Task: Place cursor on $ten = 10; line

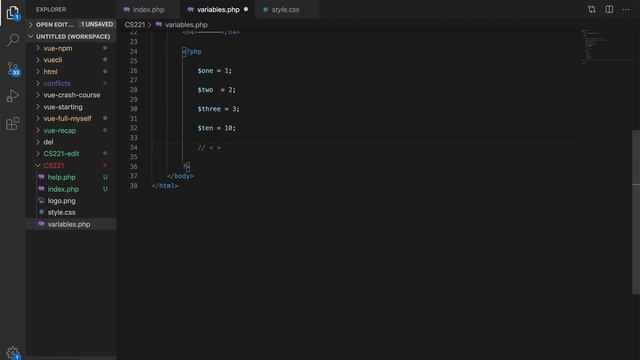Action: (216, 128)
